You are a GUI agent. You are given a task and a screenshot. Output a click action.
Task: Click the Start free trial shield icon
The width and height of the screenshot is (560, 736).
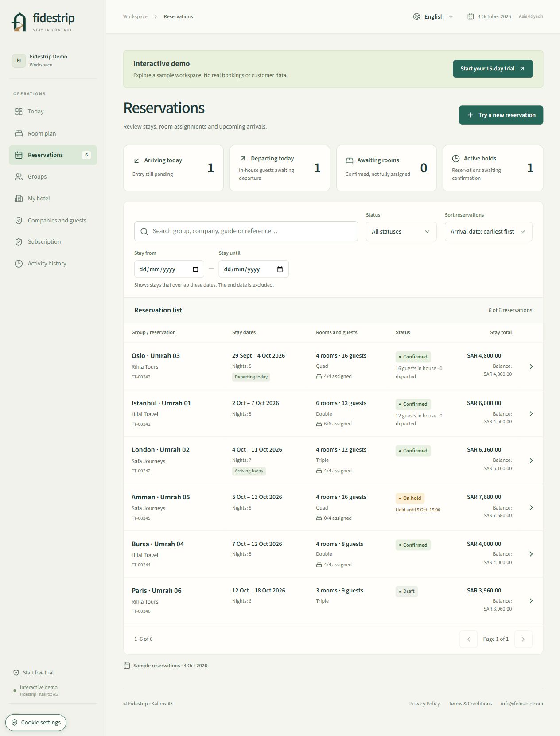coord(16,673)
